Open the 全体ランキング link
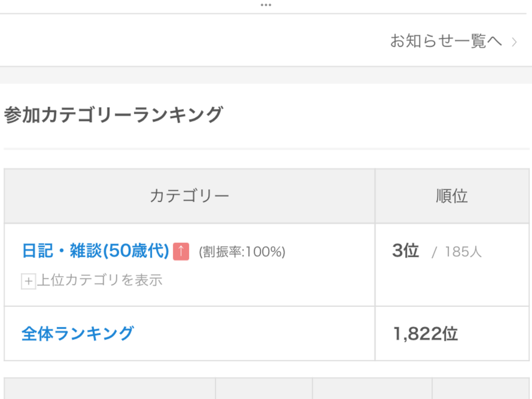 point(78,333)
